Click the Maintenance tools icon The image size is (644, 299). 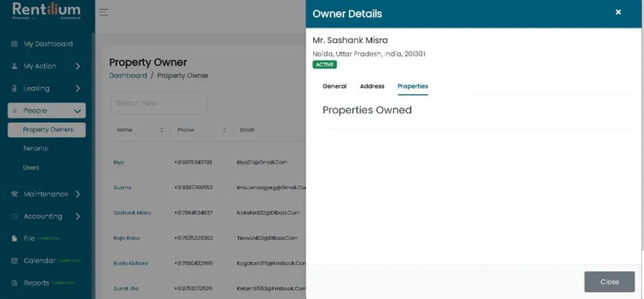pyautogui.click(x=14, y=194)
